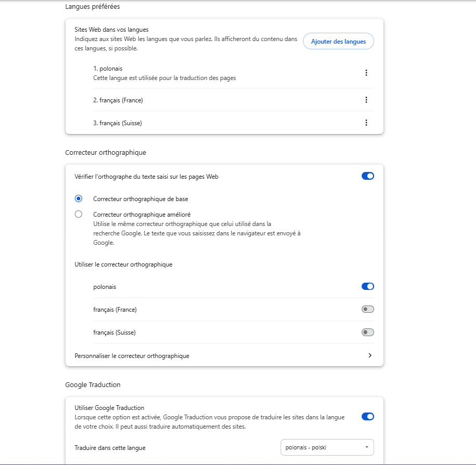Click the "3. français (Suisse)" language entry
This screenshot has width=476, height=465.
click(x=117, y=123)
